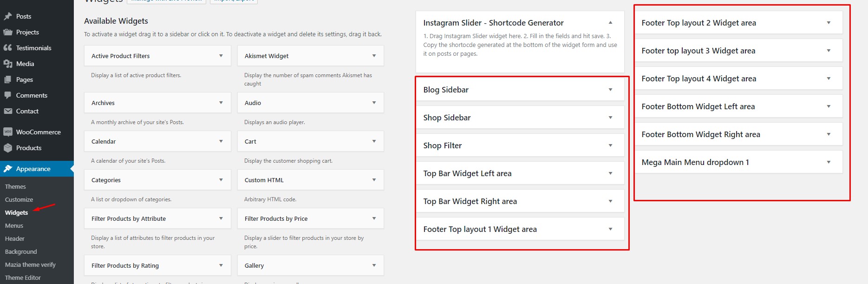Image resolution: width=868 pixels, height=284 pixels.
Task: Click the Import/Export button
Action: pyautogui.click(x=235, y=1)
